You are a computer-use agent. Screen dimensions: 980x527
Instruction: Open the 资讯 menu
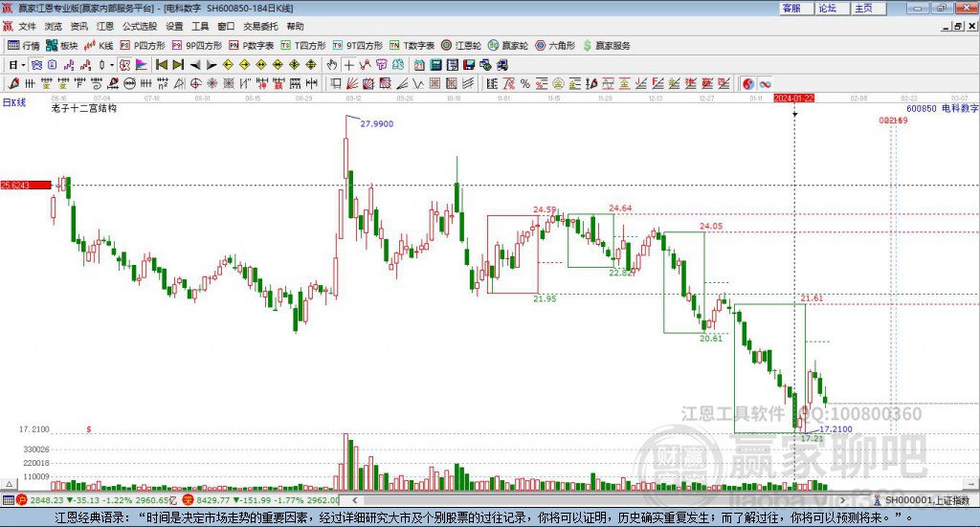[x=78, y=26]
